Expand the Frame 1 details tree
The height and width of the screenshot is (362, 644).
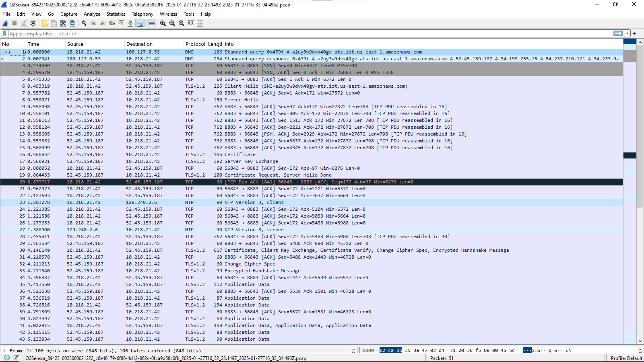click(x=4, y=351)
